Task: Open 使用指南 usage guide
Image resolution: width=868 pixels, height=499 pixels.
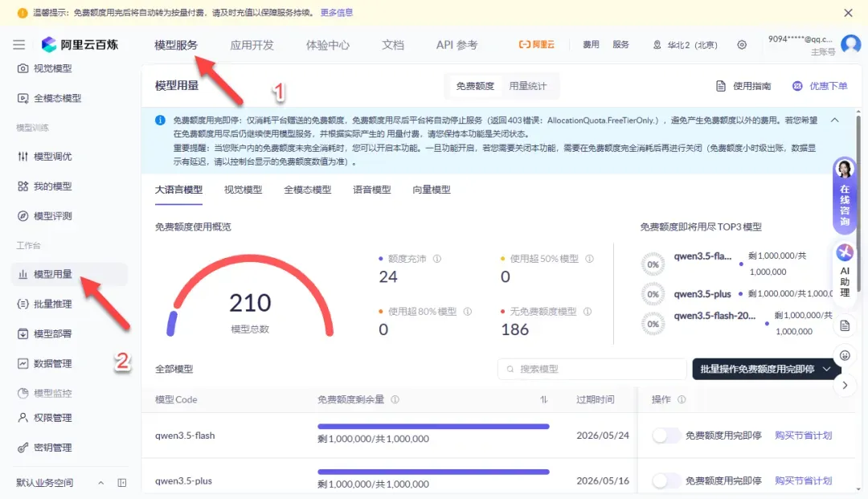Action: tap(743, 86)
